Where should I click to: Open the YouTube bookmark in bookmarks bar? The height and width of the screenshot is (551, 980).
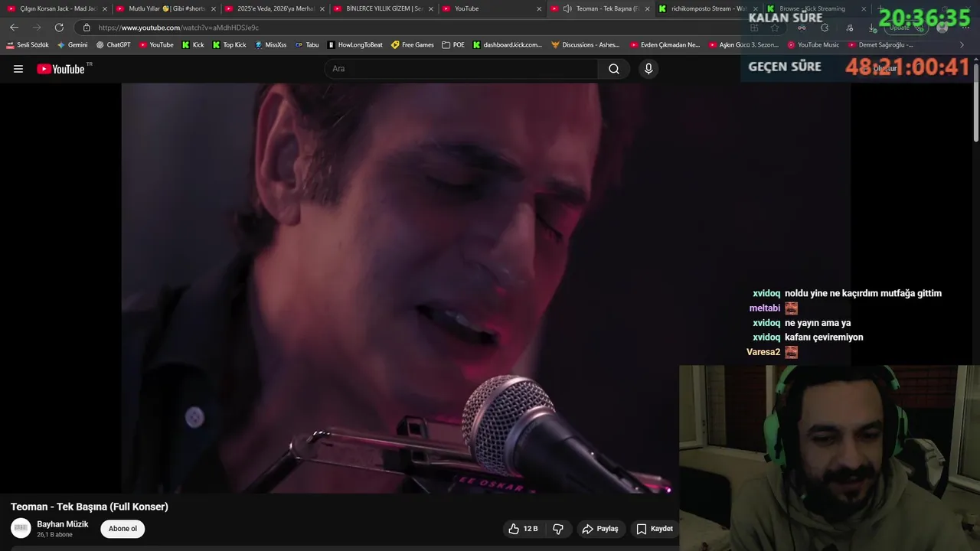[x=156, y=44]
